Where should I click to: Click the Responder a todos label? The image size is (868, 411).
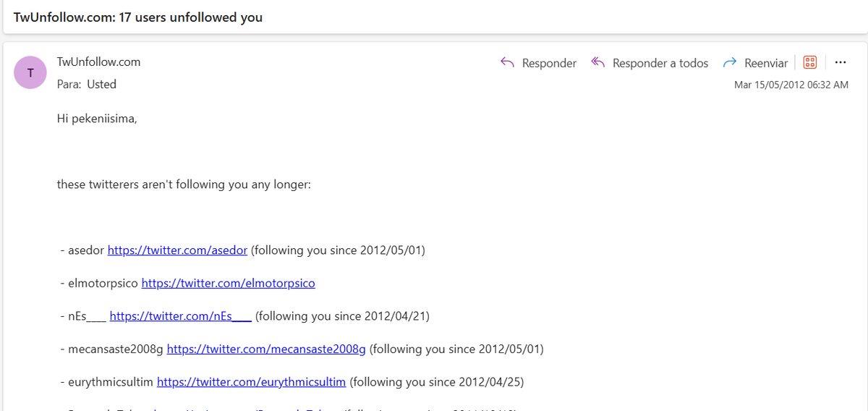point(660,63)
